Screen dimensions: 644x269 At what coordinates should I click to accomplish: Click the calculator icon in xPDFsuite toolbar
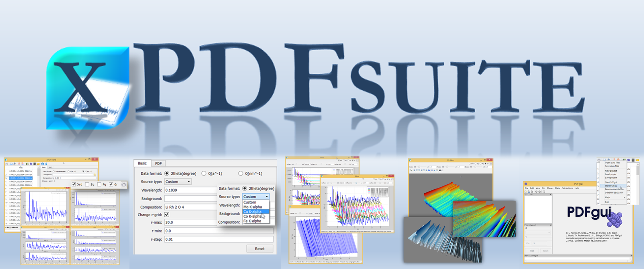(35, 164)
